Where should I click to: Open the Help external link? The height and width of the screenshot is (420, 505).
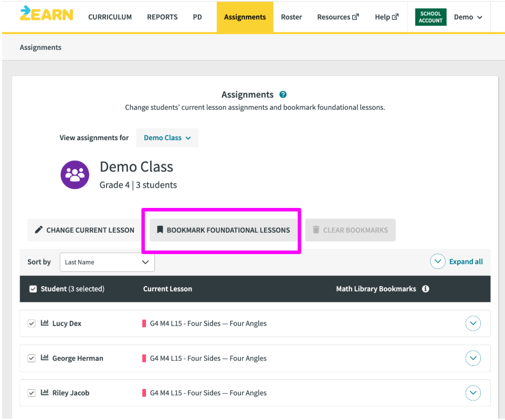coord(386,17)
